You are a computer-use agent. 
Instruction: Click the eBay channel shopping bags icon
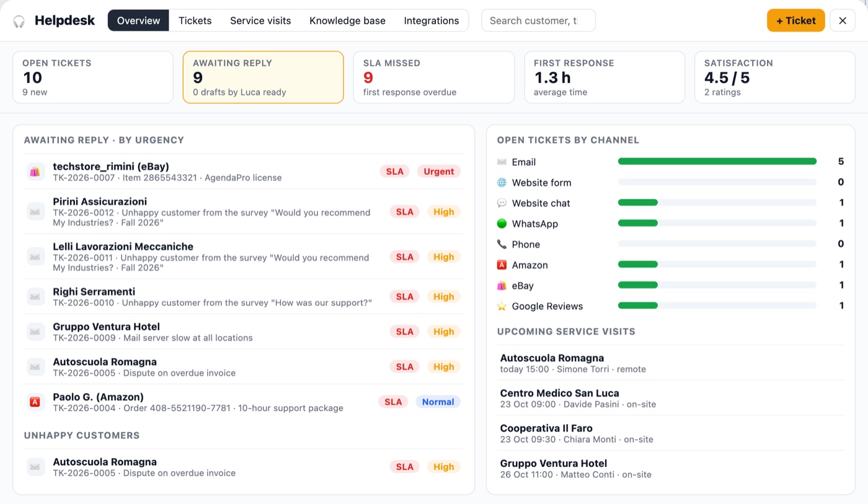pyautogui.click(x=502, y=286)
